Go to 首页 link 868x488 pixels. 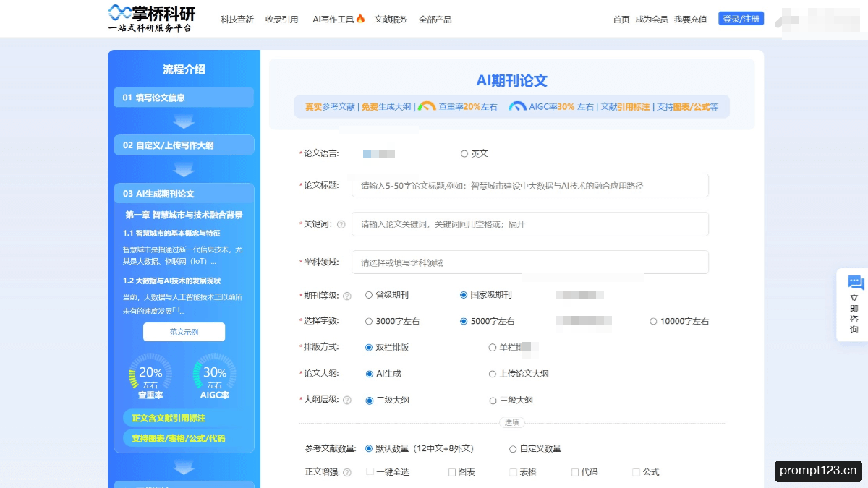621,20
